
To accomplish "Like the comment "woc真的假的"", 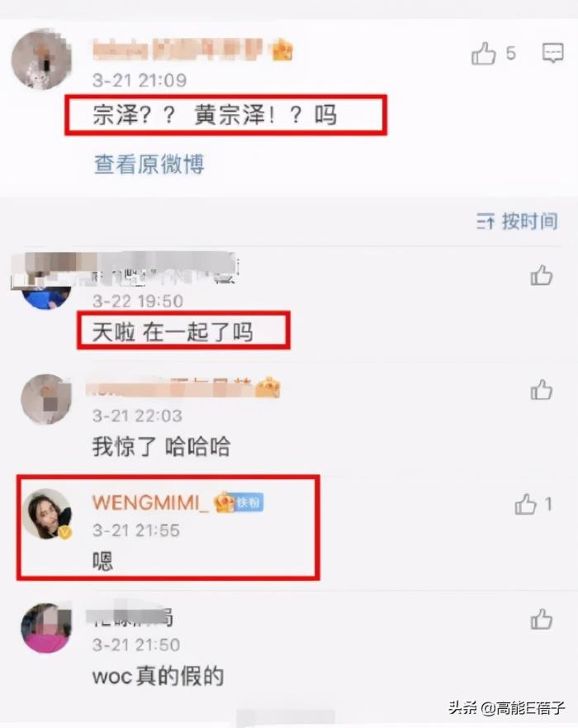I will point(542,619).
